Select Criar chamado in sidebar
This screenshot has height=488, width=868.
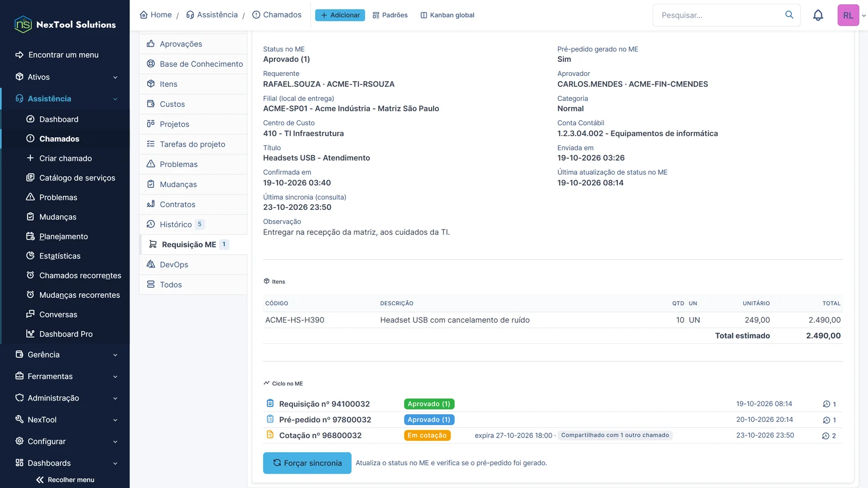[x=65, y=158]
